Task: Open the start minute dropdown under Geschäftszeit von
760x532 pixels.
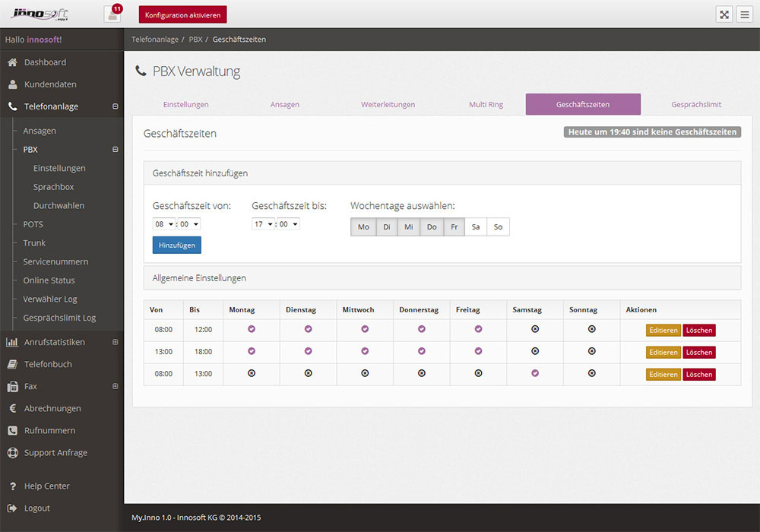Action: coord(189,224)
